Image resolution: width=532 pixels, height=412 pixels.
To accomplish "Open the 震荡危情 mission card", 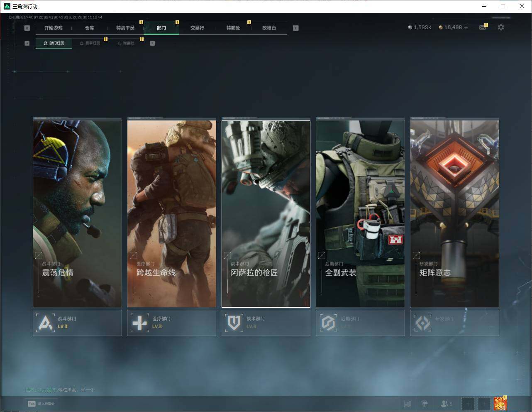I will click(x=77, y=213).
